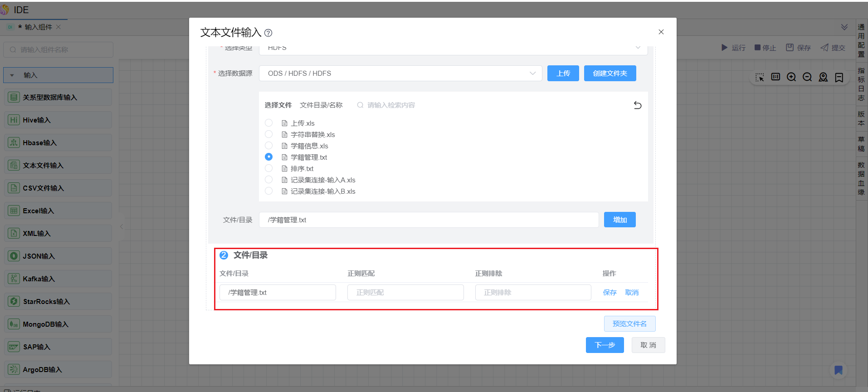Select the 学籍管理.txt radio button
This screenshot has width=868, height=392.
click(x=269, y=157)
